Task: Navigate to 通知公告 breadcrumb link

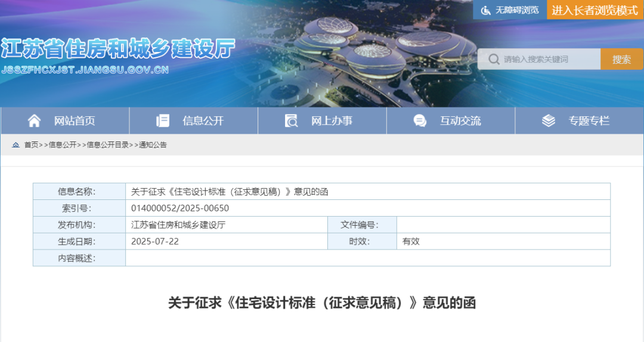Action: [153, 144]
